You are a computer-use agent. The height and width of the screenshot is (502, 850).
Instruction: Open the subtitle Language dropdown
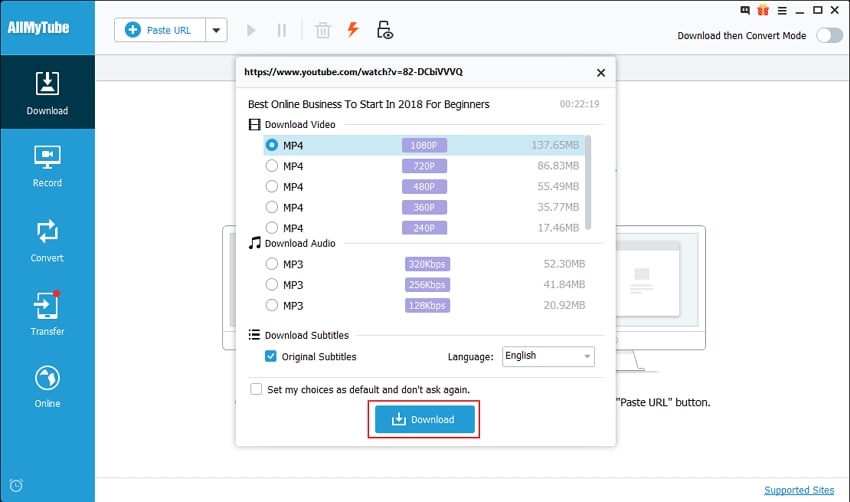point(547,356)
